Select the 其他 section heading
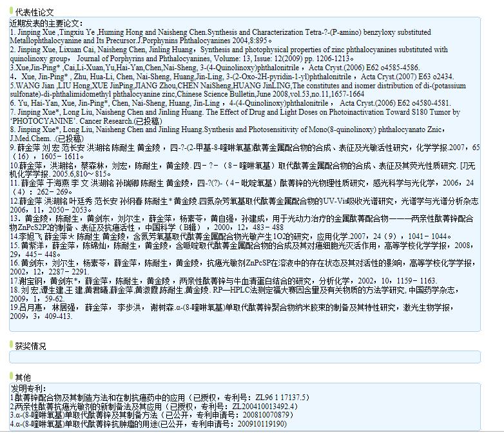 click(23, 377)
